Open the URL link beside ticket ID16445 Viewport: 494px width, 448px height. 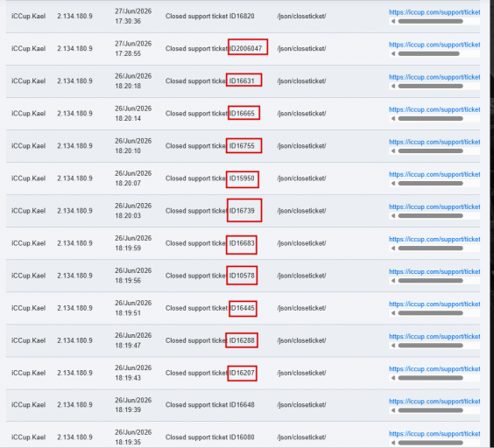[x=434, y=304]
